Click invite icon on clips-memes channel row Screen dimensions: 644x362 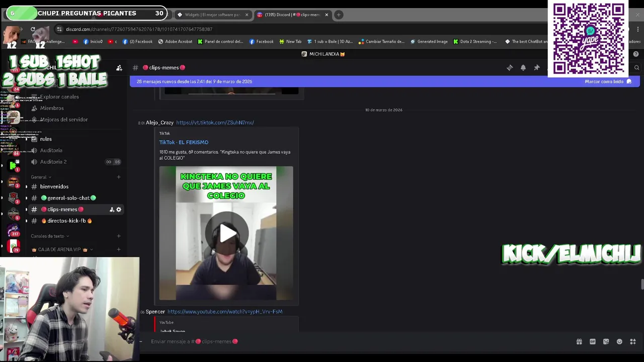tap(112, 209)
